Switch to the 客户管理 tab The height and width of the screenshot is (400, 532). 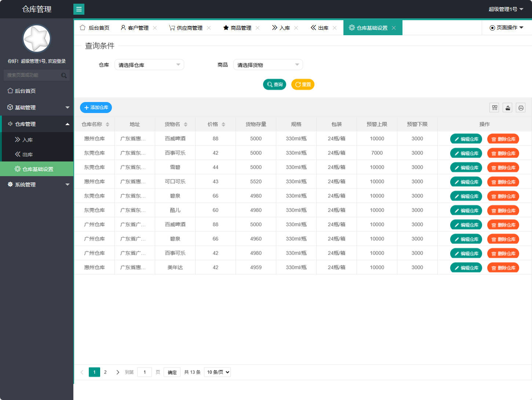[x=138, y=28]
